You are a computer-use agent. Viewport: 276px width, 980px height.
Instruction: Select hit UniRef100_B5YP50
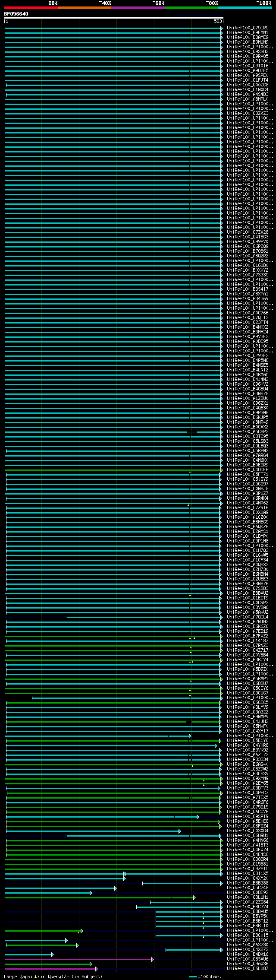point(248,916)
